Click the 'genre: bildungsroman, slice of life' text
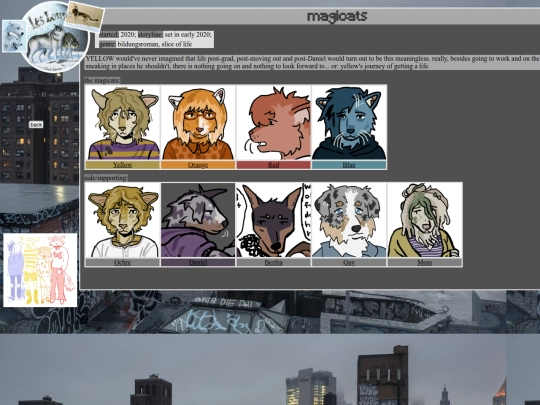 pyautogui.click(x=146, y=44)
